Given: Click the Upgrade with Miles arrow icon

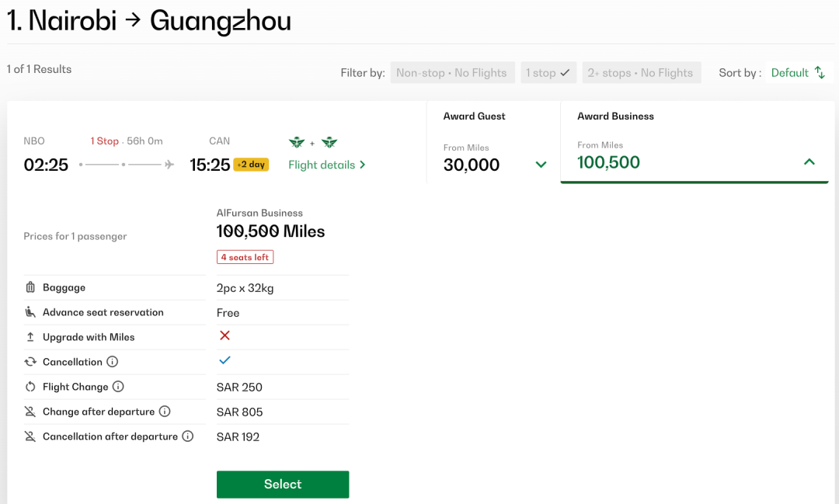Looking at the screenshot, I should pyautogui.click(x=30, y=337).
